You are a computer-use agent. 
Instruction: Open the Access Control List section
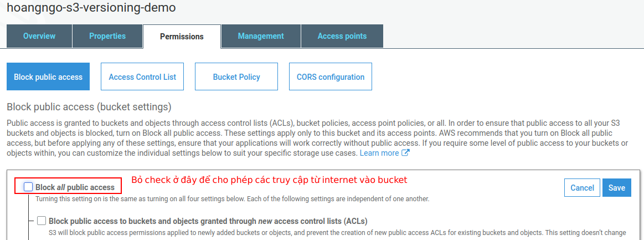coord(142,77)
